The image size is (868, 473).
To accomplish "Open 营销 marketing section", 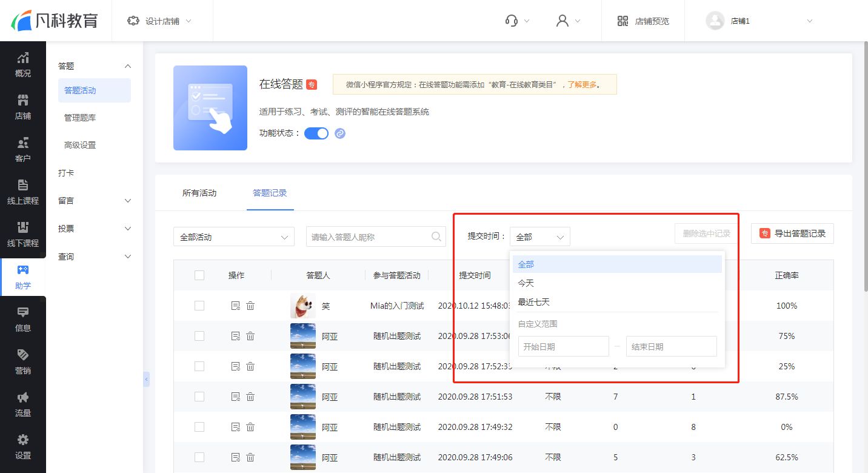I will pyautogui.click(x=23, y=362).
